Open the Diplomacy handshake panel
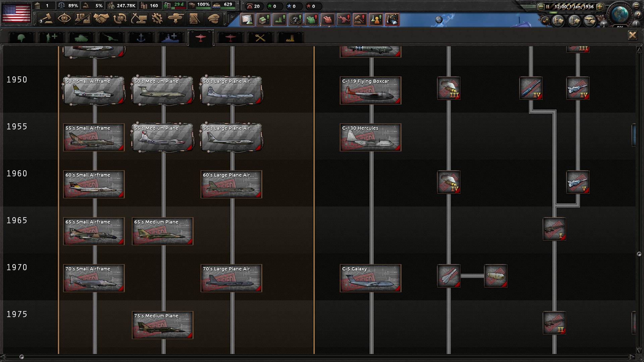 (101, 18)
